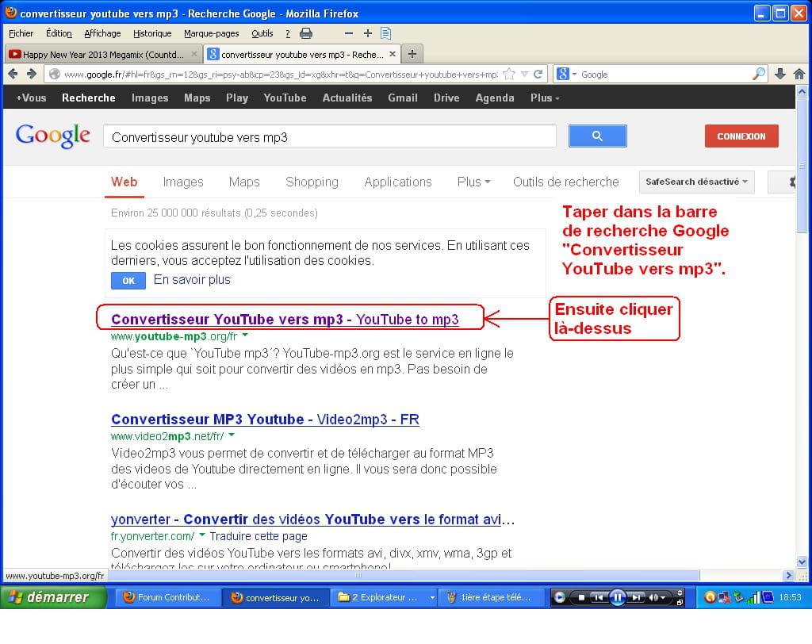The height and width of the screenshot is (644, 812).
Task: Click the Print icon in the menu bar
Action: click(x=306, y=33)
